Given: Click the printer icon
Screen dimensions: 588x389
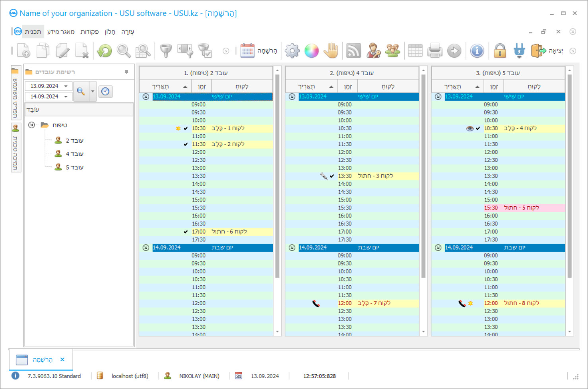Looking at the screenshot, I should (x=435, y=51).
